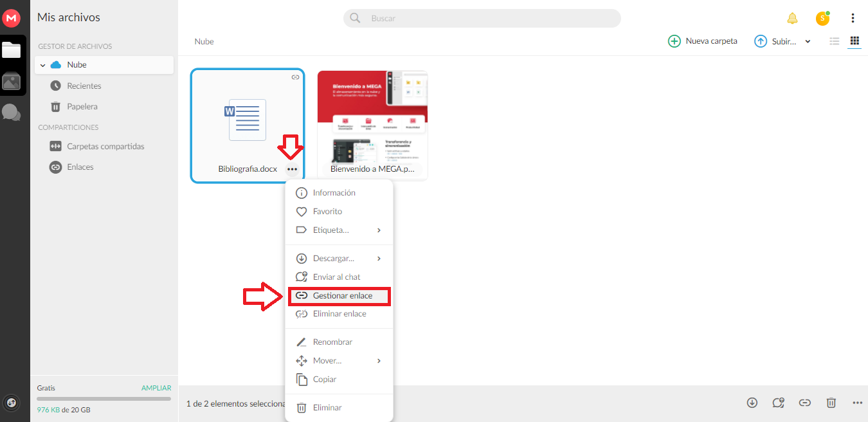Open more options dots in bottom bar
Viewport: 868px width, 422px height.
(857, 403)
